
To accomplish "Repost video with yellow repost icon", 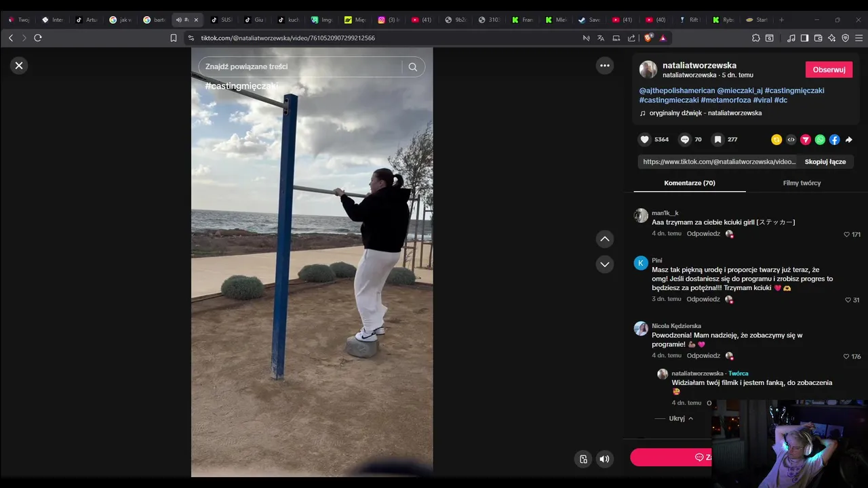I will coord(776,140).
